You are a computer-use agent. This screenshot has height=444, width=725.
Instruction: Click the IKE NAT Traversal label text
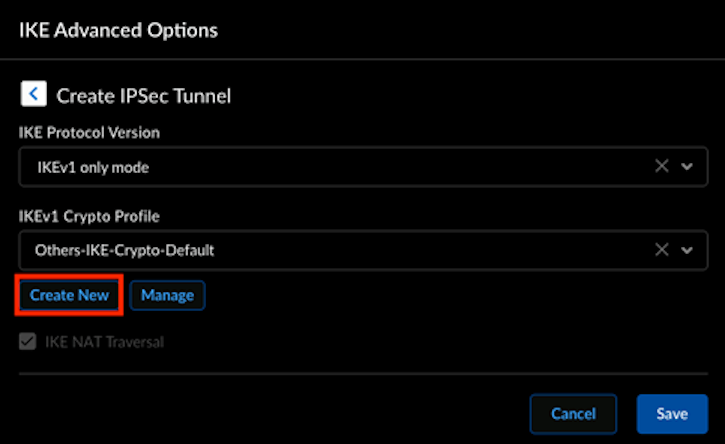104,342
